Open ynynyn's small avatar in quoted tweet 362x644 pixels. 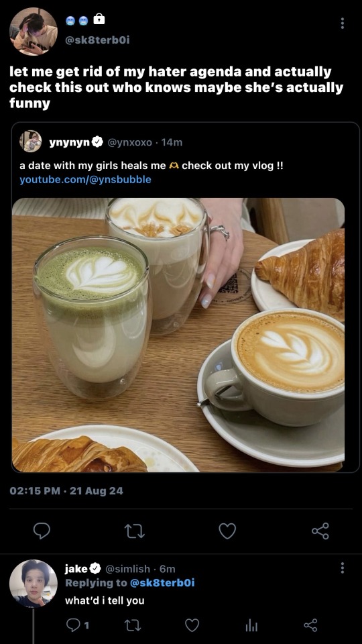(31, 142)
